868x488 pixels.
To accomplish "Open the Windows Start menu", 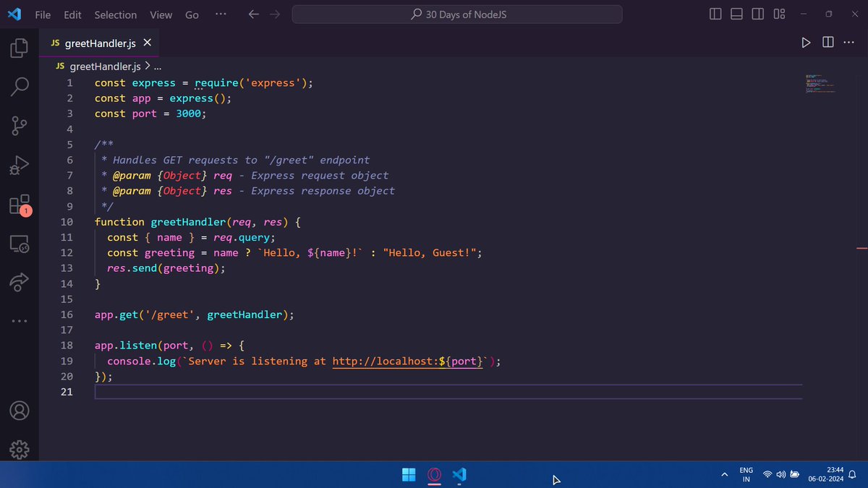I will (x=409, y=475).
